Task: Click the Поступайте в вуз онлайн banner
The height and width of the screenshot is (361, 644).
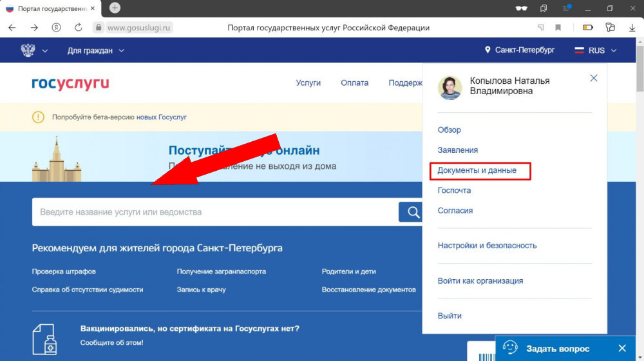Action: click(211, 157)
